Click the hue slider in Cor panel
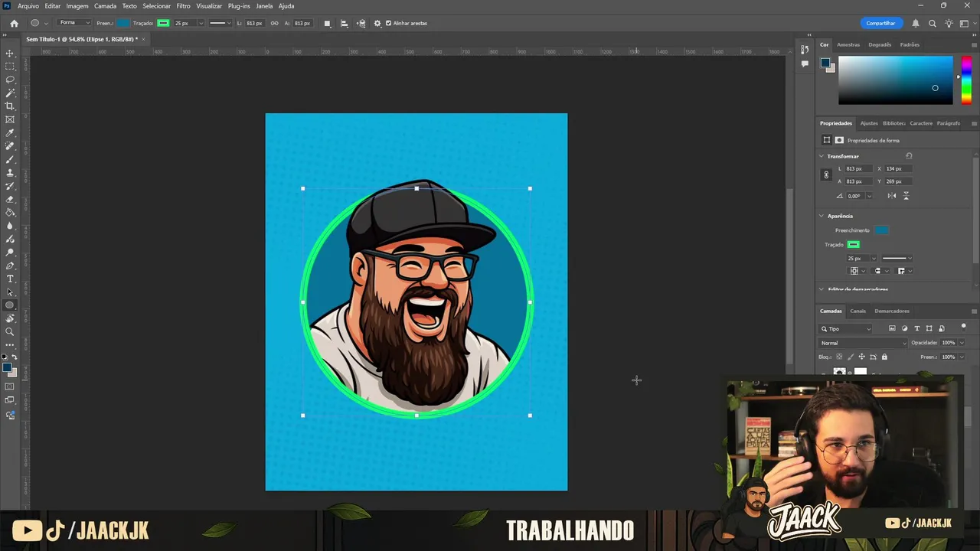Viewport: 980px width, 551px height. (966, 80)
